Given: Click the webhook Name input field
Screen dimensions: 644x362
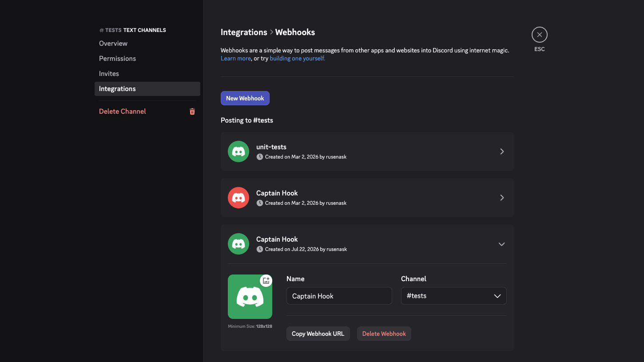Looking at the screenshot, I should (x=339, y=296).
